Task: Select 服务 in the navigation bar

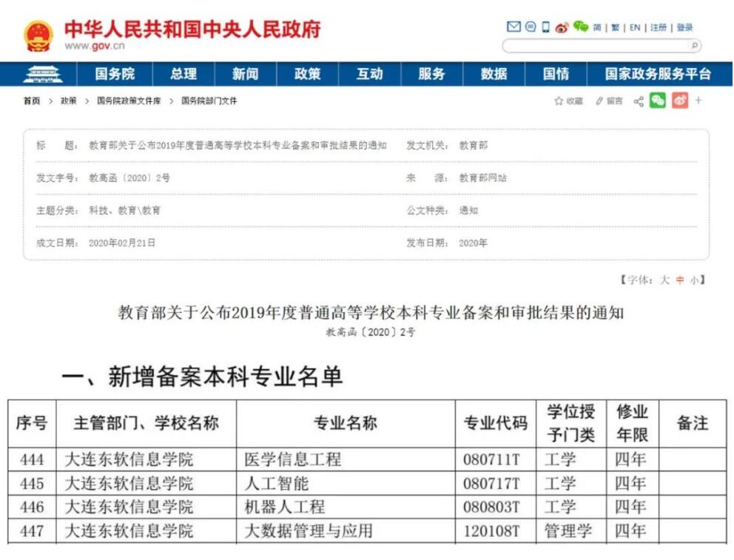Action: coord(431,74)
